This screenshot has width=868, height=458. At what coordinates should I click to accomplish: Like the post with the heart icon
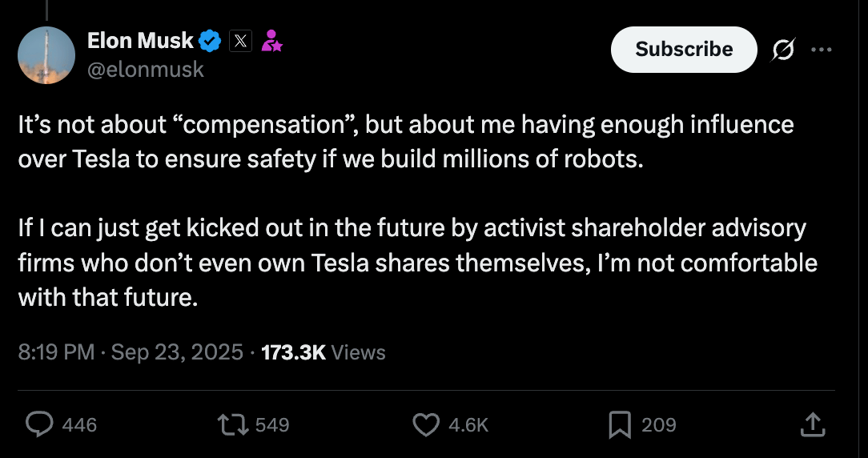coord(425,424)
